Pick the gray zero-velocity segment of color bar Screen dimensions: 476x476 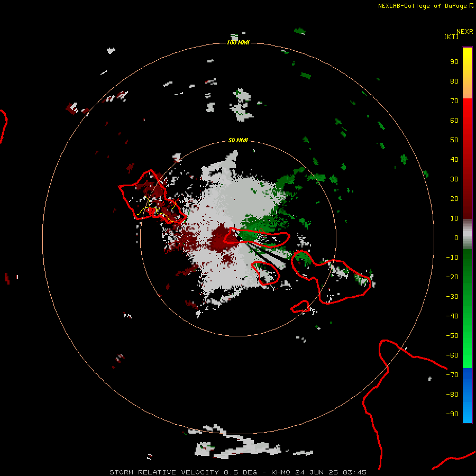[467, 234]
